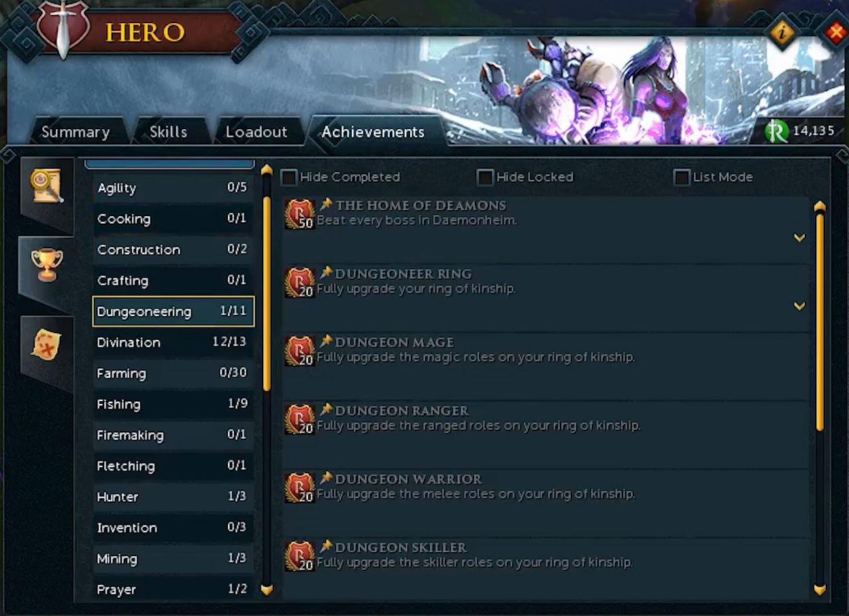
Task: Expand The Home of Deamons details chevron
Action: 799,238
